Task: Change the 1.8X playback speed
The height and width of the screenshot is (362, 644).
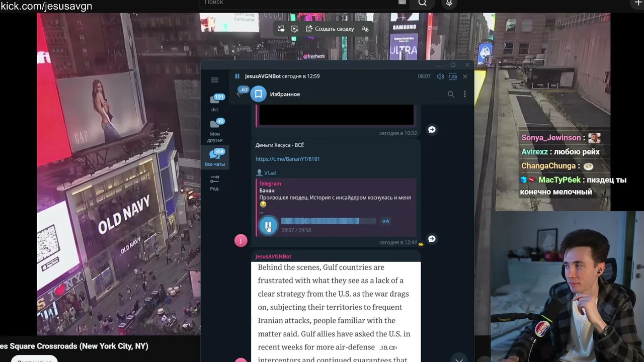Action: 453,76
